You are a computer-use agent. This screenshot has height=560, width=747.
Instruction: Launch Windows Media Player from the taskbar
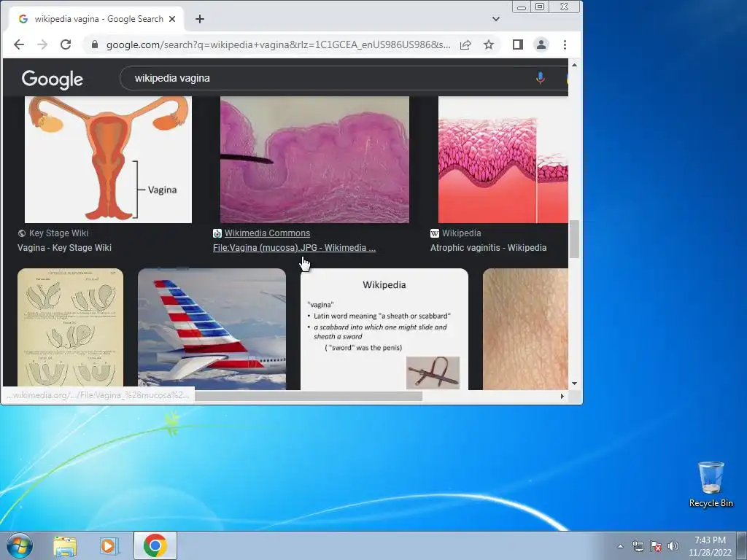[109, 545]
